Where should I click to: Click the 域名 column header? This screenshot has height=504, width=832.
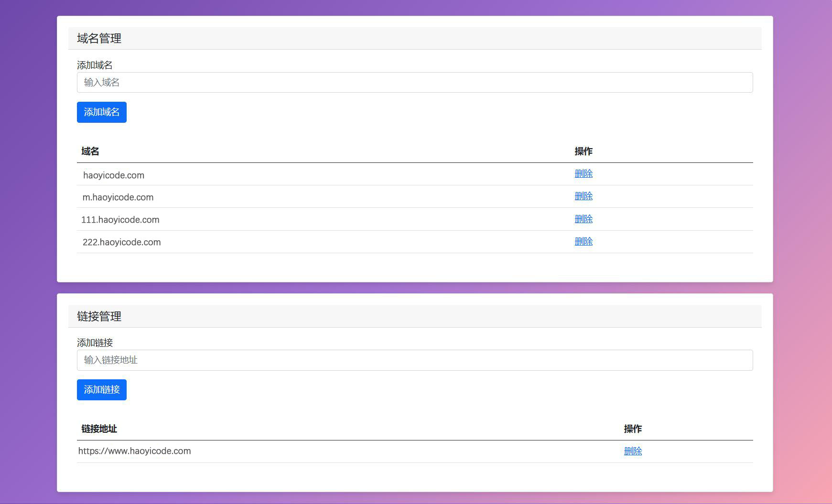click(x=90, y=151)
